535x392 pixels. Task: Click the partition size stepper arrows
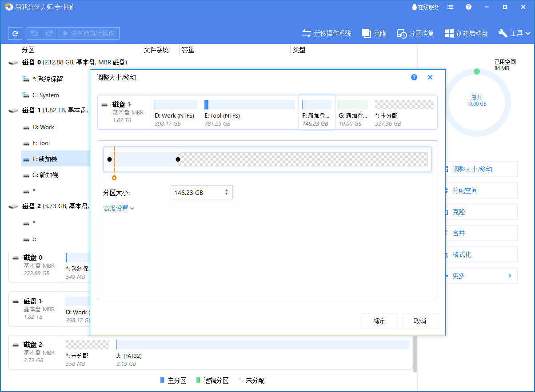[227, 192]
